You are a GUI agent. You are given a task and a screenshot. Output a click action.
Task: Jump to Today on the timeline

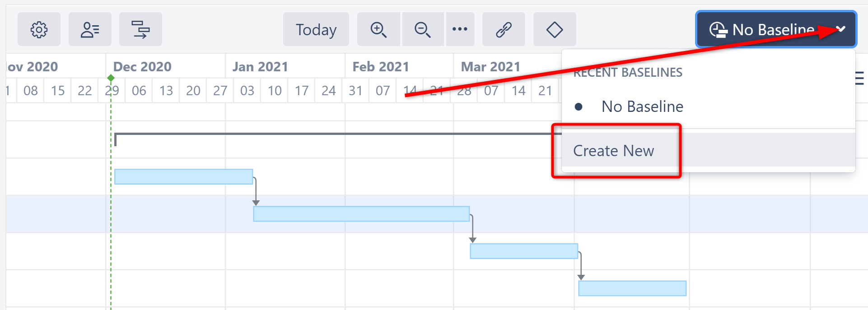tap(316, 29)
